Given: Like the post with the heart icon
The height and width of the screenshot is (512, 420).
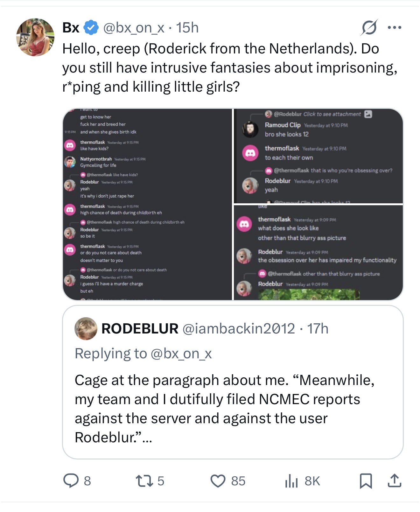Looking at the screenshot, I should 218,480.
